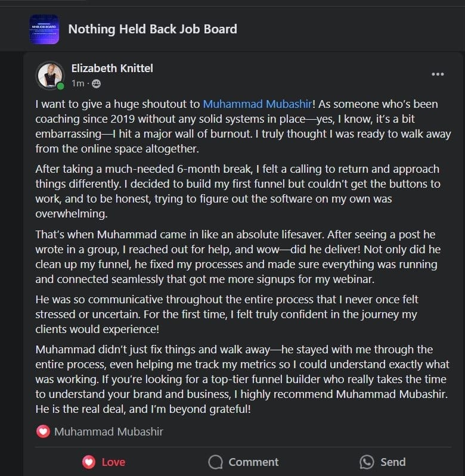
Task: Click the Comment button label
Action: click(253, 462)
